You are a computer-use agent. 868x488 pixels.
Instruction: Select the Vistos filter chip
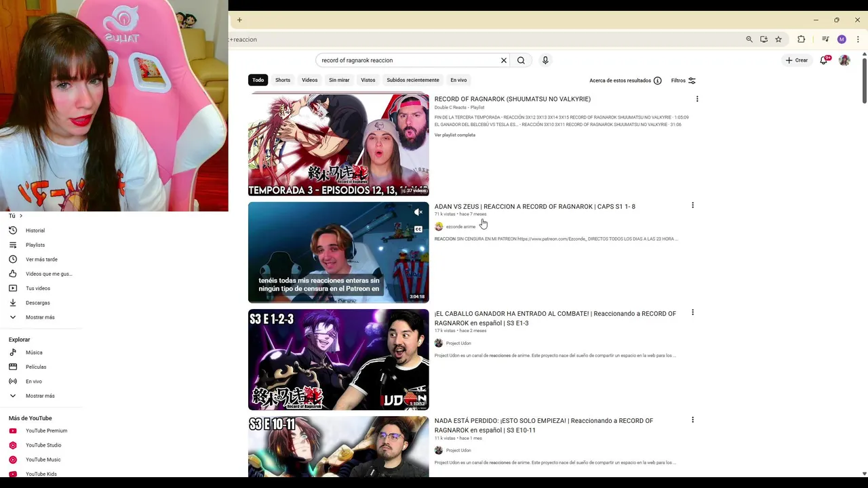[368, 80]
